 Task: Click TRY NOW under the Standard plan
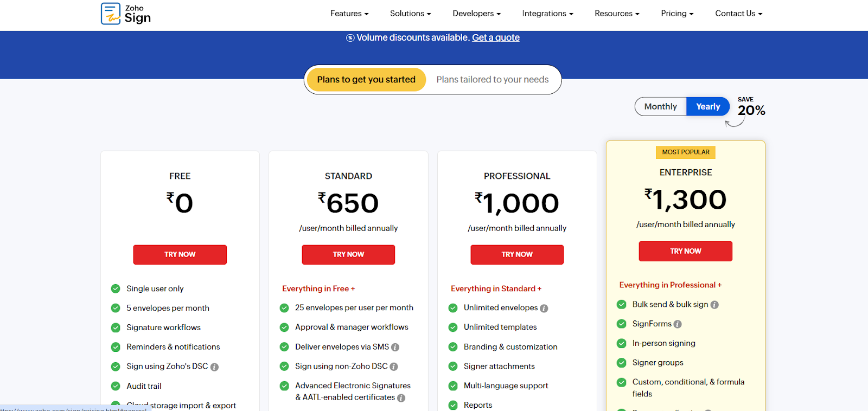[348, 255]
